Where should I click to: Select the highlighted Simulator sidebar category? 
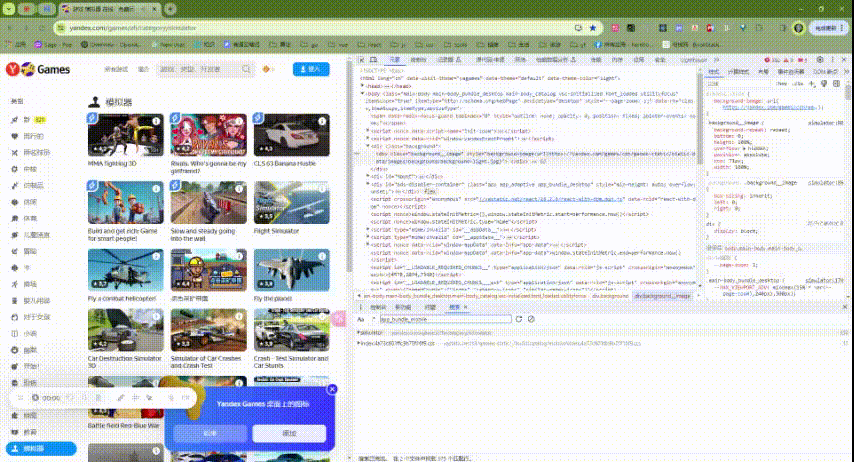pos(41,448)
